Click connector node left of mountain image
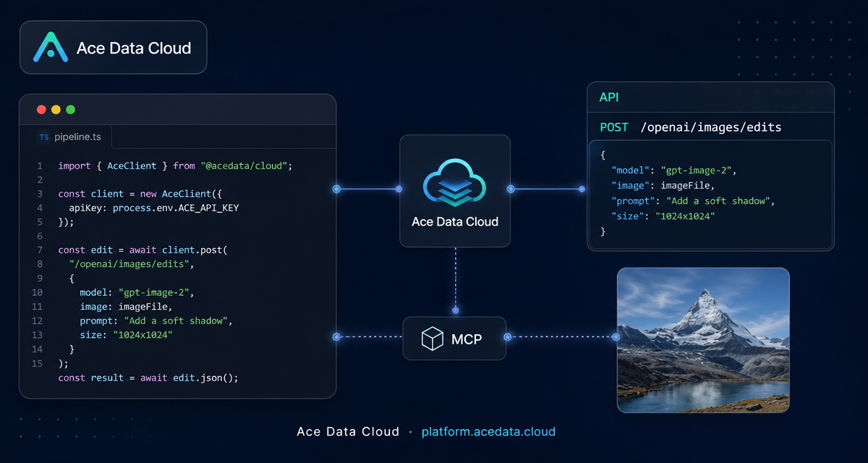Image resolution: width=868 pixels, height=463 pixels. coord(616,337)
